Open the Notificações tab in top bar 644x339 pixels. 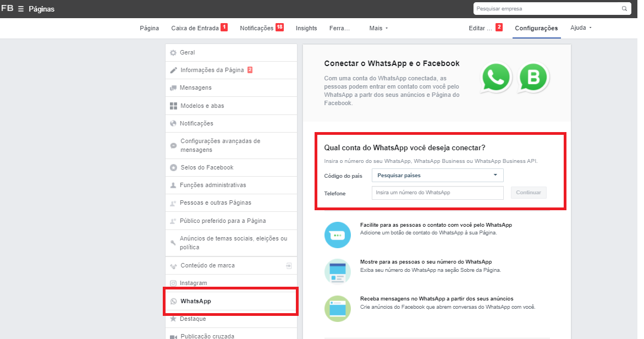point(257,29)
